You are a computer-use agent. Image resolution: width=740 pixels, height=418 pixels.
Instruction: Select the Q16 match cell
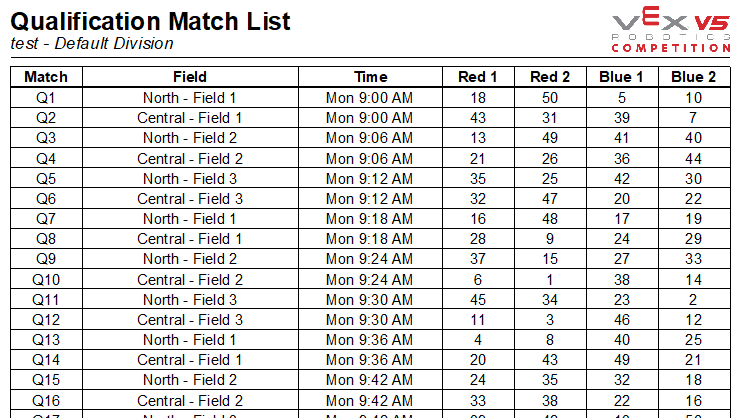46,401
